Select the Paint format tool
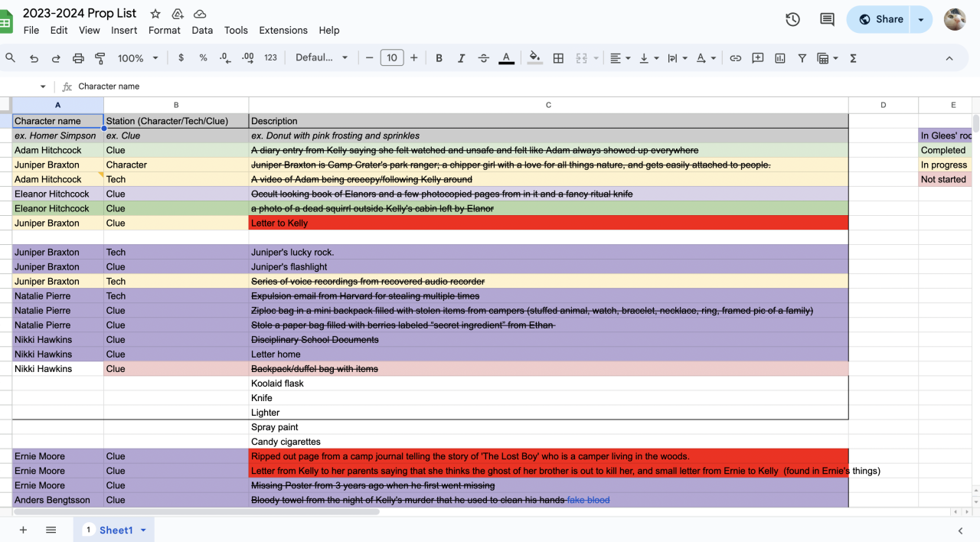 (x=100, y=58)
